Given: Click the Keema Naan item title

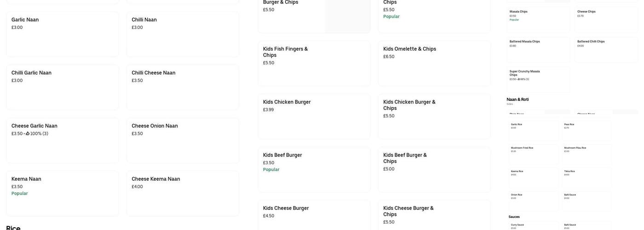Looking at the screenshot, I should [x=26, y=179].
